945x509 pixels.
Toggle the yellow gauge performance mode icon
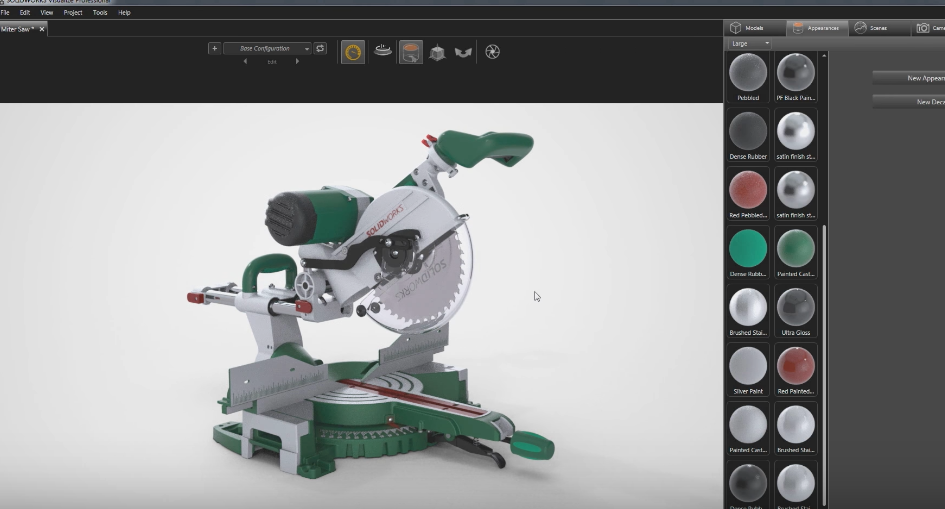click(x=353, y=52)
